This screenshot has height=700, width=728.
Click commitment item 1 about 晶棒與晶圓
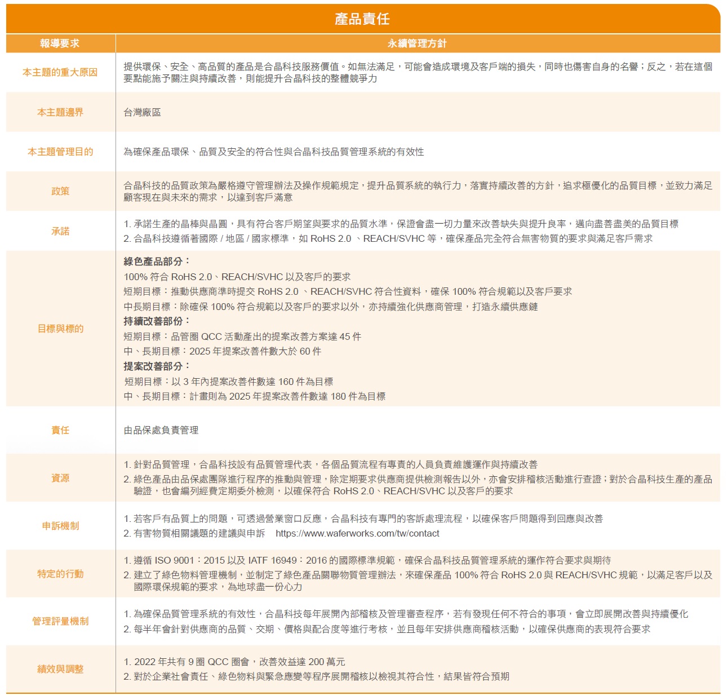click(401, 224)
